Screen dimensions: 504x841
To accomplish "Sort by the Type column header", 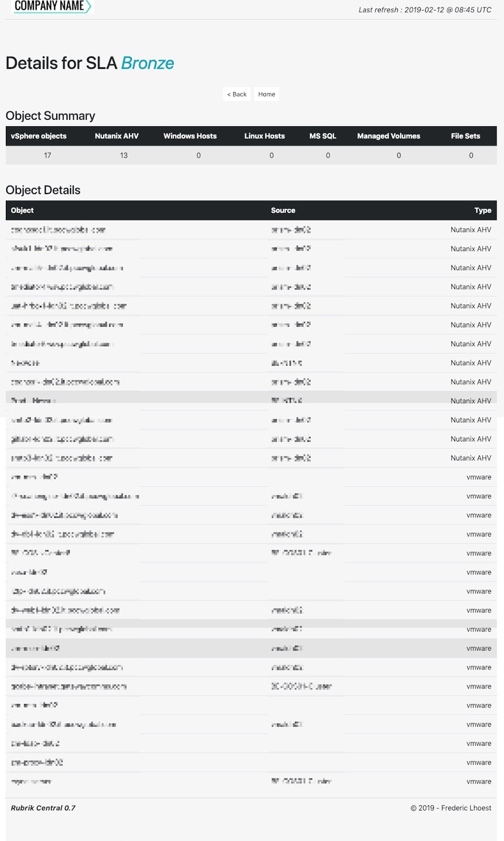I will pos(483,210).
